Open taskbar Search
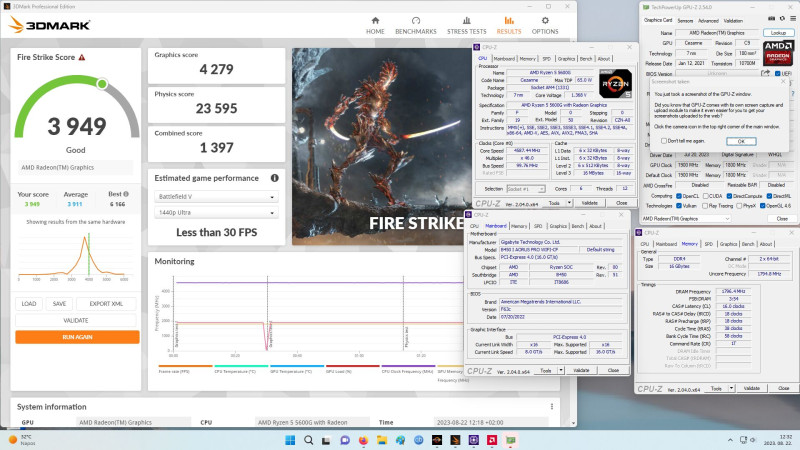 coord(308,440)
